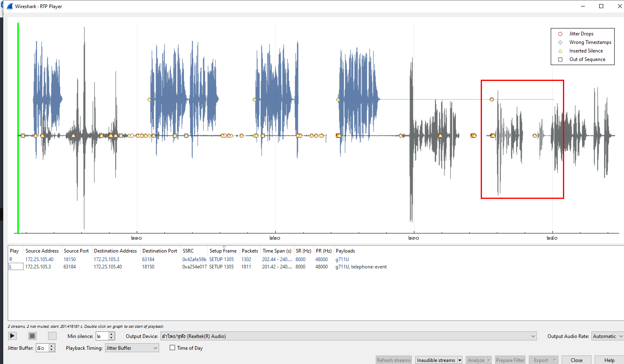
Task: Open the Output Device dropdown
Action: (x=348, y=336)
